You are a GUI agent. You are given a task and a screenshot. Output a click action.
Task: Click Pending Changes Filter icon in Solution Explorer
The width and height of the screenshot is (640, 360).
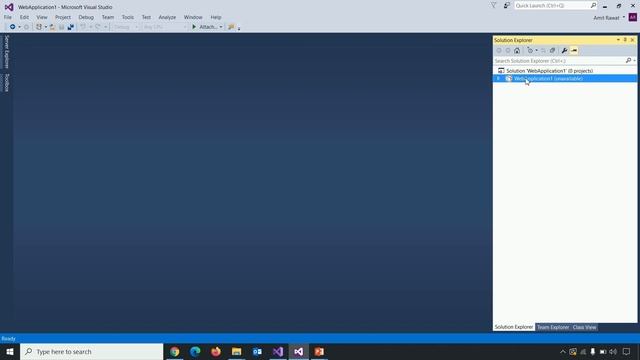[530, 51]
